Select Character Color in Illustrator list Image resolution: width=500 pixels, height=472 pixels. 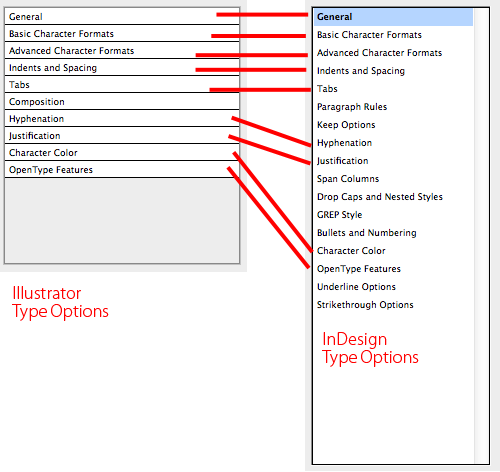coord(122,152)
